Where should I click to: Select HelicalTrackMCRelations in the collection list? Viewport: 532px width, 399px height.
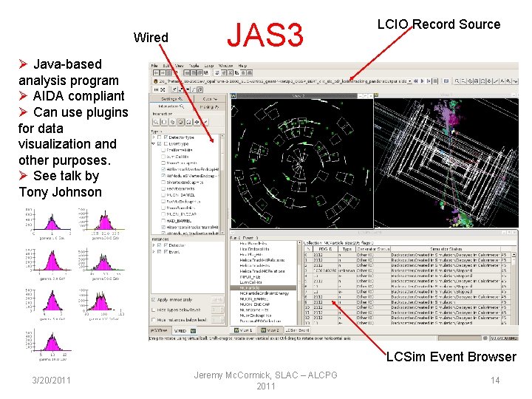point(262,271)
